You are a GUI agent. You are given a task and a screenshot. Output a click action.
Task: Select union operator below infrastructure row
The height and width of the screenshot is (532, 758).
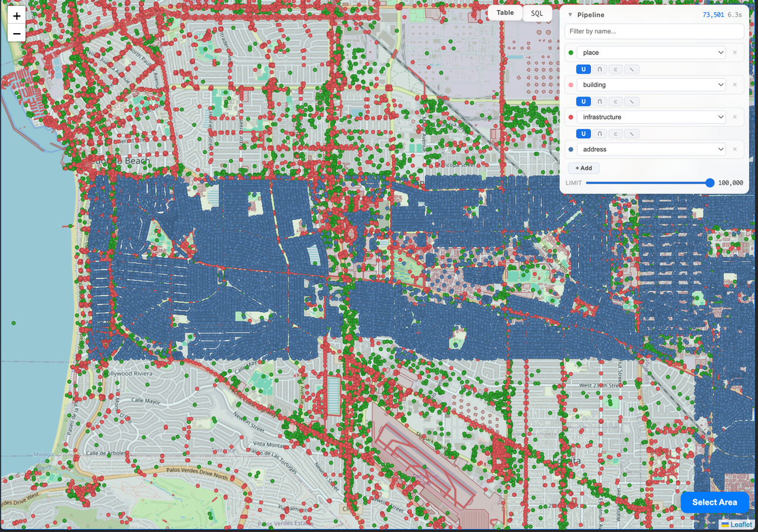click(x=583, y=134)
